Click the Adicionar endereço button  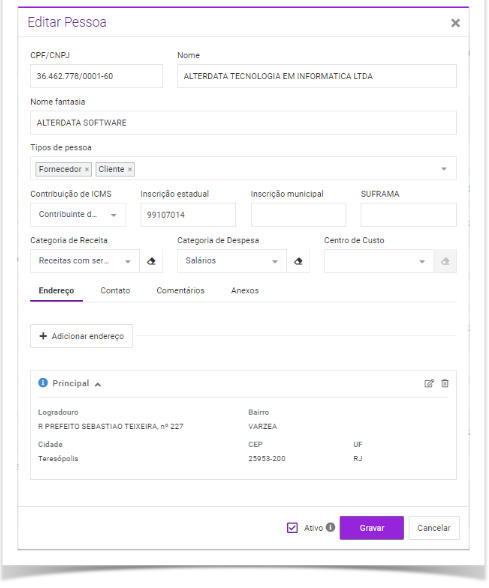pos(81,336)
